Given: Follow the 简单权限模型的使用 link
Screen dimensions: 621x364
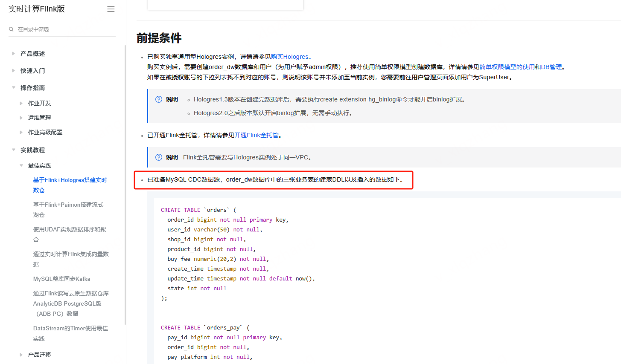Looking at the screenshot, I should coord(507,67).
